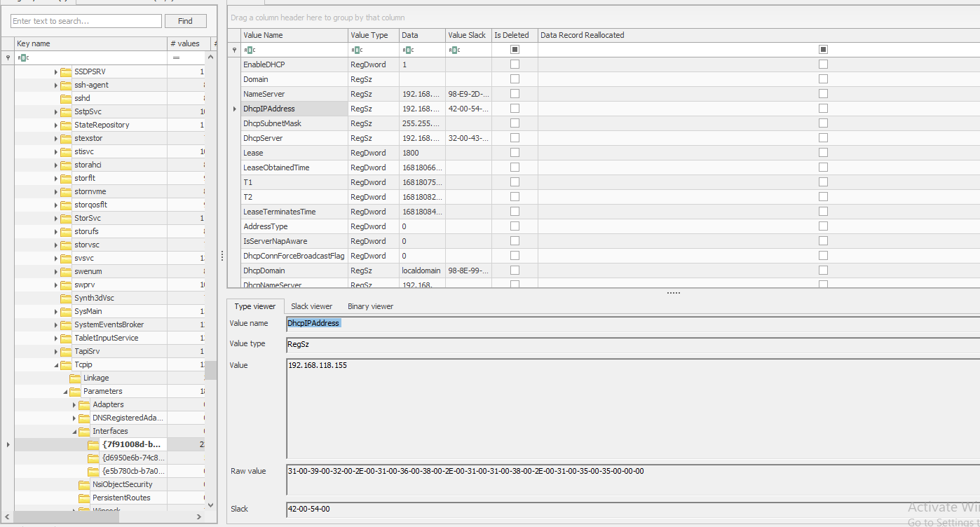
Task: Click the storufs folder icon
Action: coord(66,232)
